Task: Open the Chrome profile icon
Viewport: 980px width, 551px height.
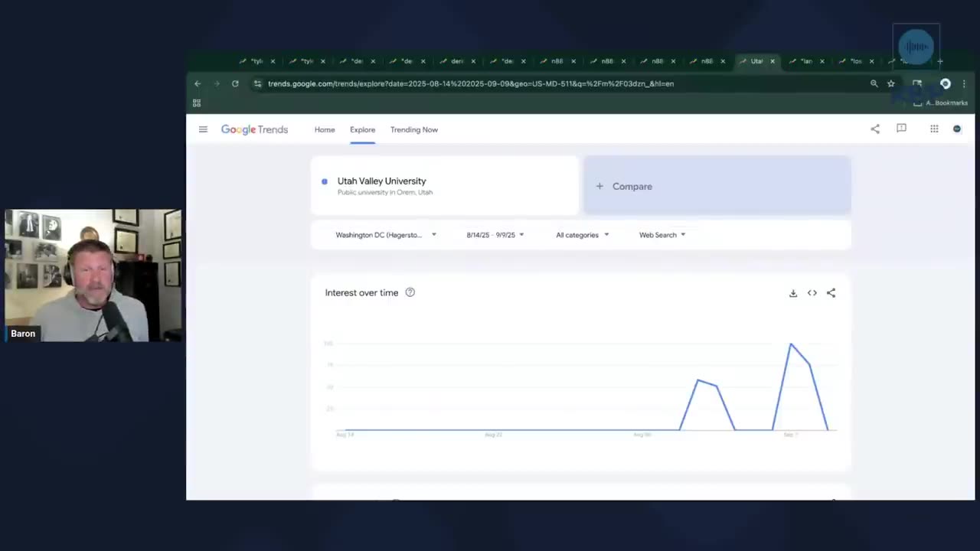Action: tap(946, 83)
